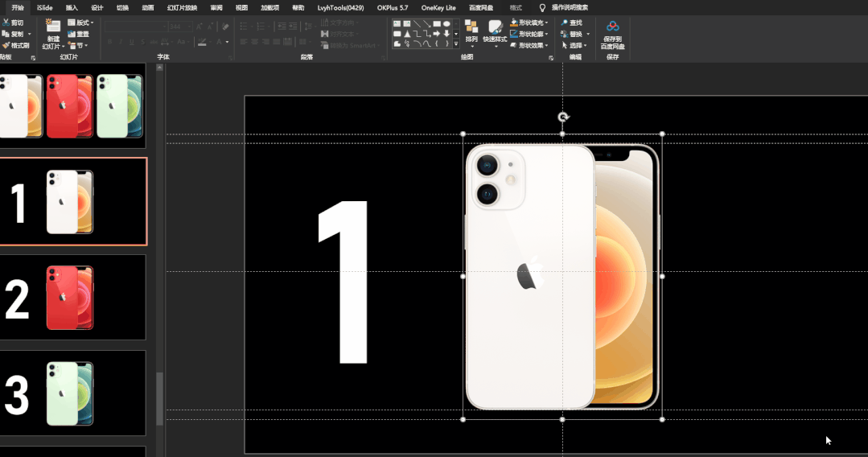Click the Reset (重置) slide button

(79, 34)
